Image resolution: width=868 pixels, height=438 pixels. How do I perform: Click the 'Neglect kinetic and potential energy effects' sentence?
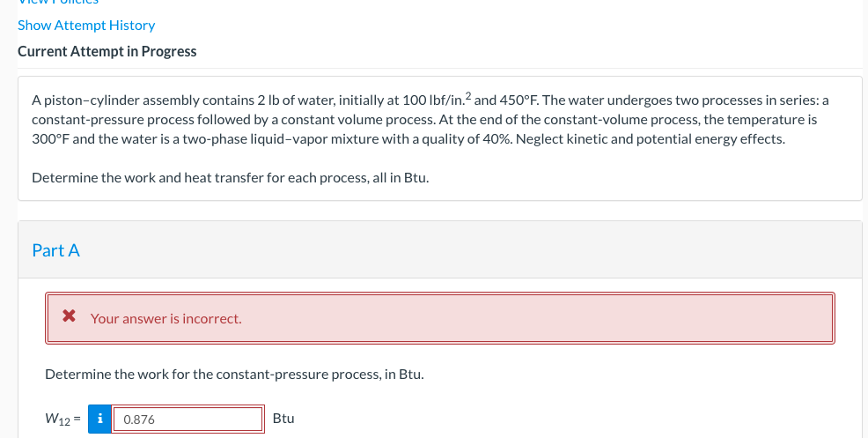click(651, 139)
